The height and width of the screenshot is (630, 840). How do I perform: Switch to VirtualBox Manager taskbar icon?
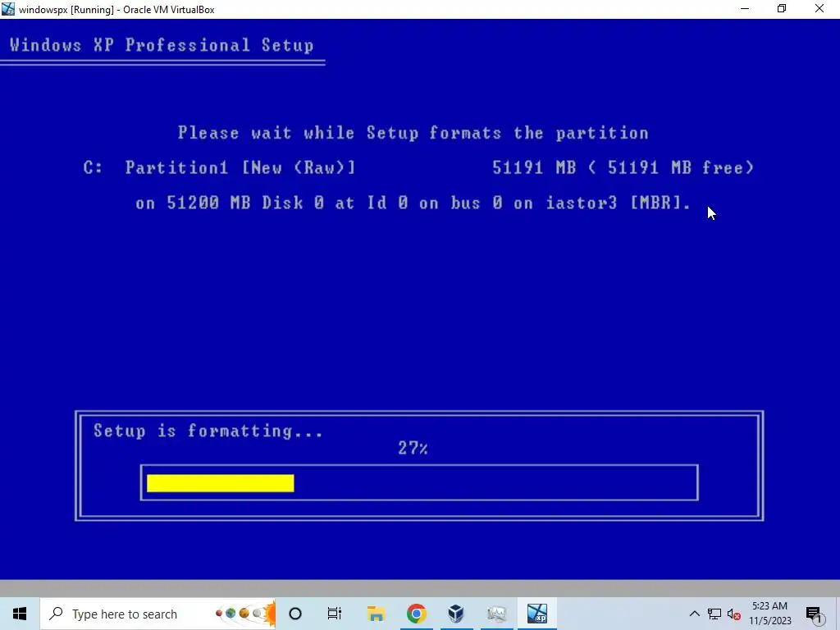click(x=456, y=614)
